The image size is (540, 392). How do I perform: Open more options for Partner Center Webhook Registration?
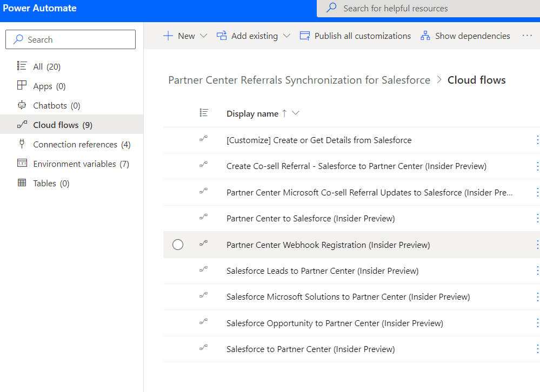[x=537, y=245]
